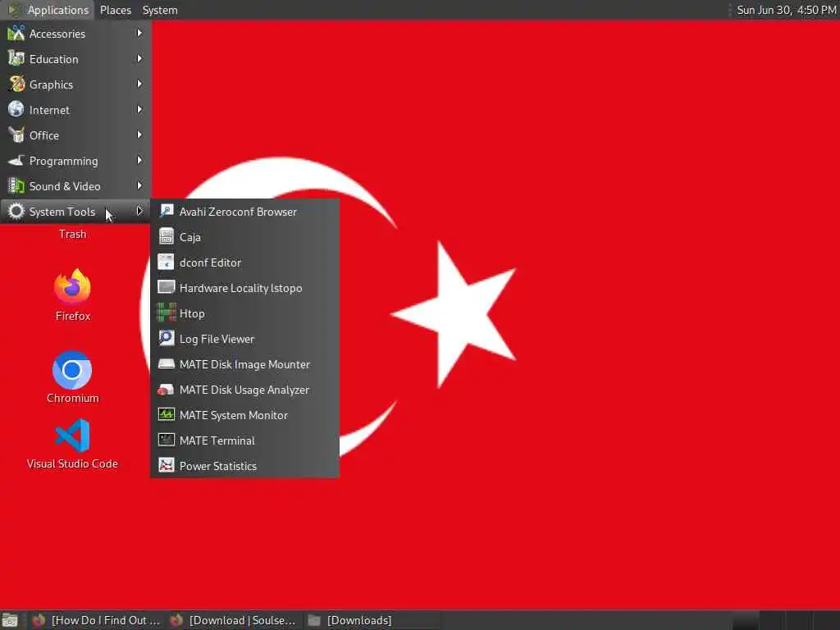Click the Education category icon

(x=16, y=58)
